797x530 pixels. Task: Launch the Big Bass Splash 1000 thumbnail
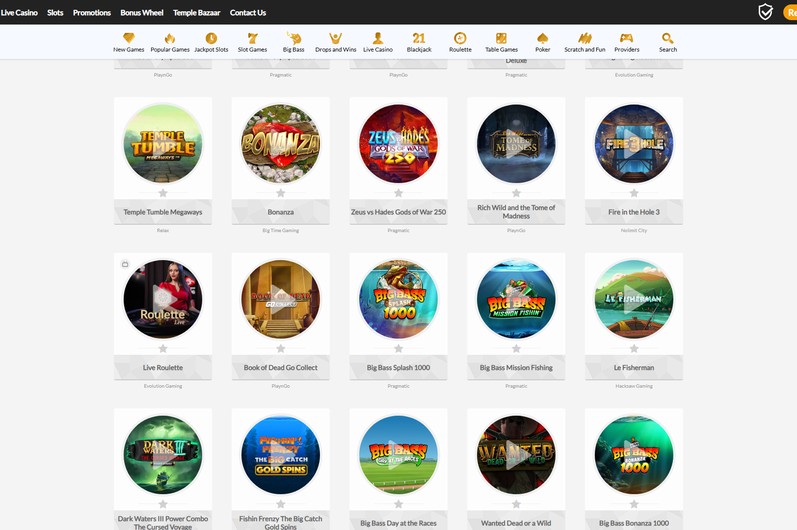(x=398, y=299)
